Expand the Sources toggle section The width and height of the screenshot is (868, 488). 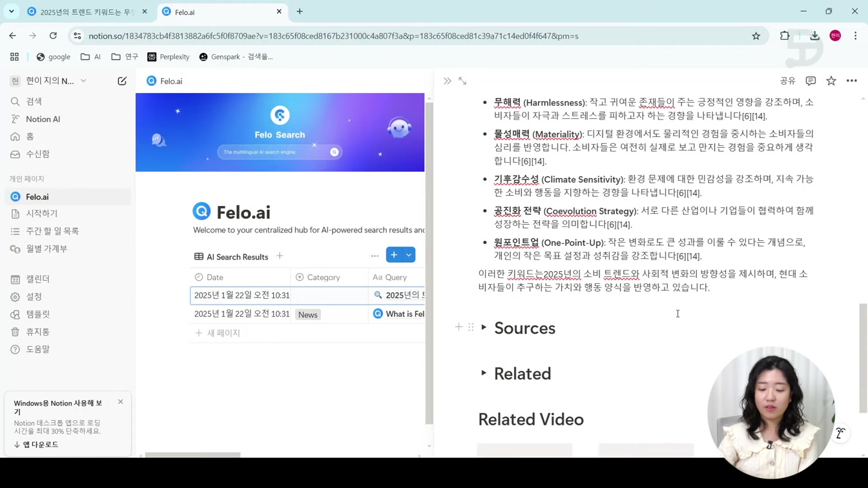click(484, 327)
